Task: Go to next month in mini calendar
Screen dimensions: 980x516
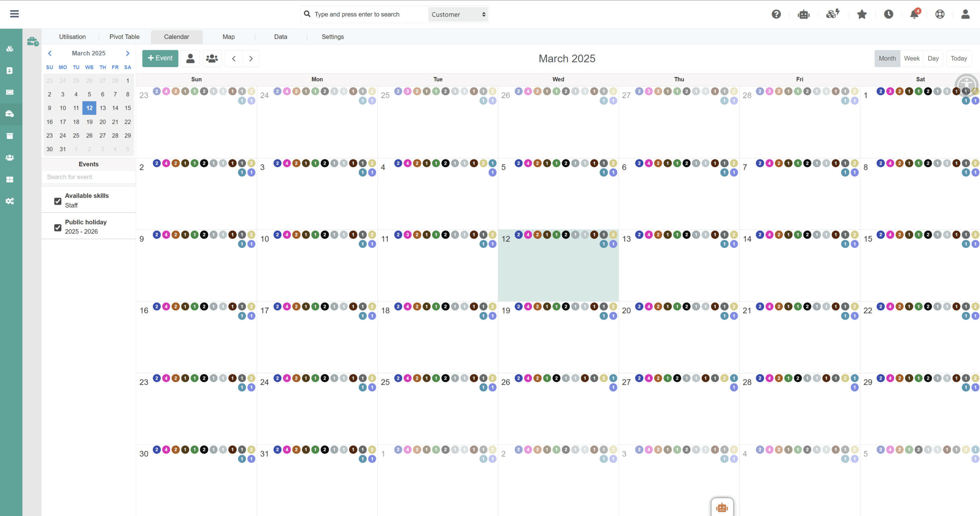Action: (128, 53)
